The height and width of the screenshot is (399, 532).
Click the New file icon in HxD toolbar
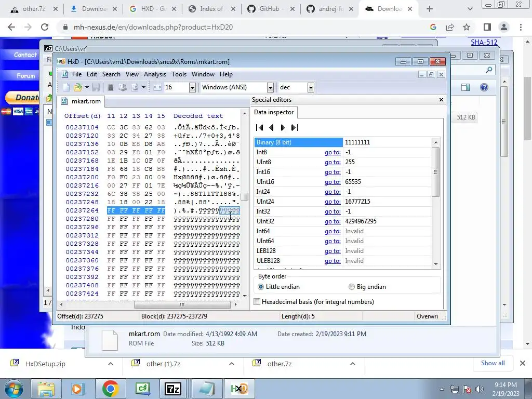tap(66, 87)
